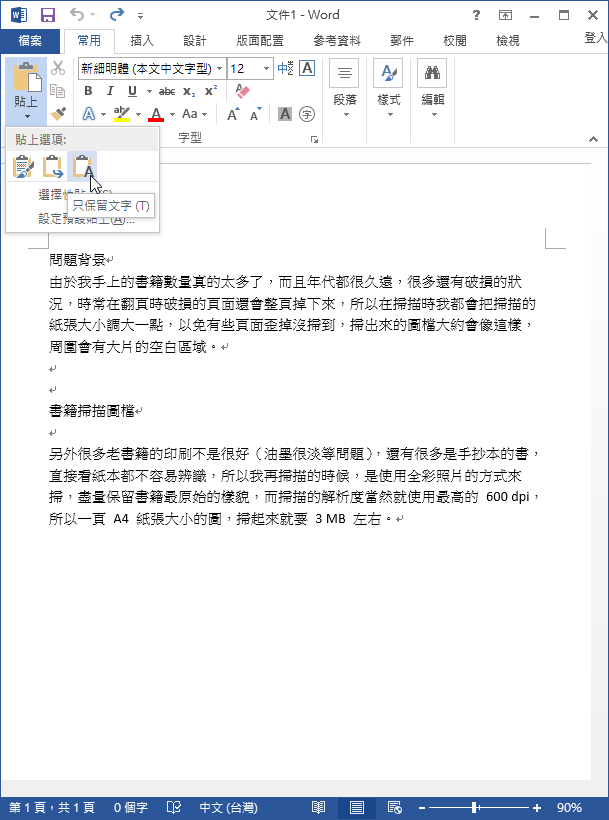Expand the 樣式 group
This screenshot has height=820, width=609.
(x=388, y=89)
